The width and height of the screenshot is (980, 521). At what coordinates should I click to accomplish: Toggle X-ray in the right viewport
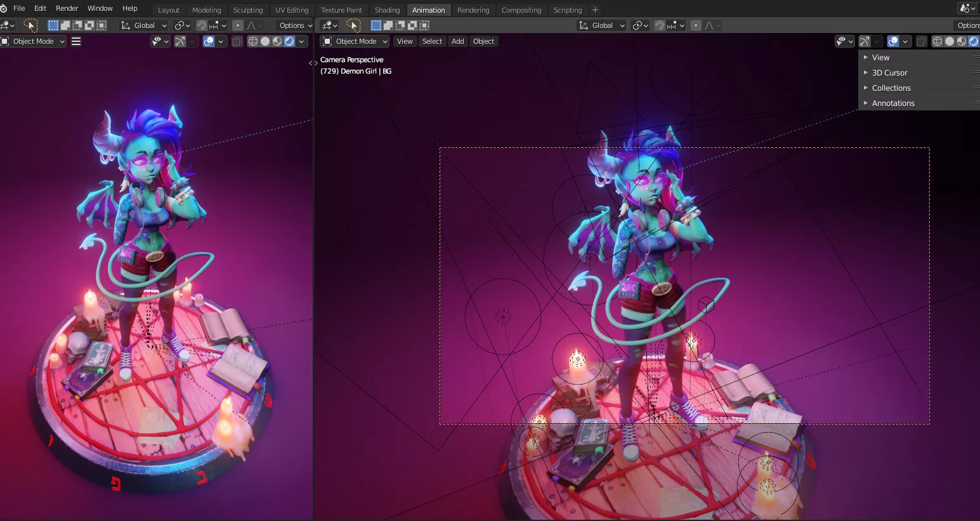click(x=921, y=41)
